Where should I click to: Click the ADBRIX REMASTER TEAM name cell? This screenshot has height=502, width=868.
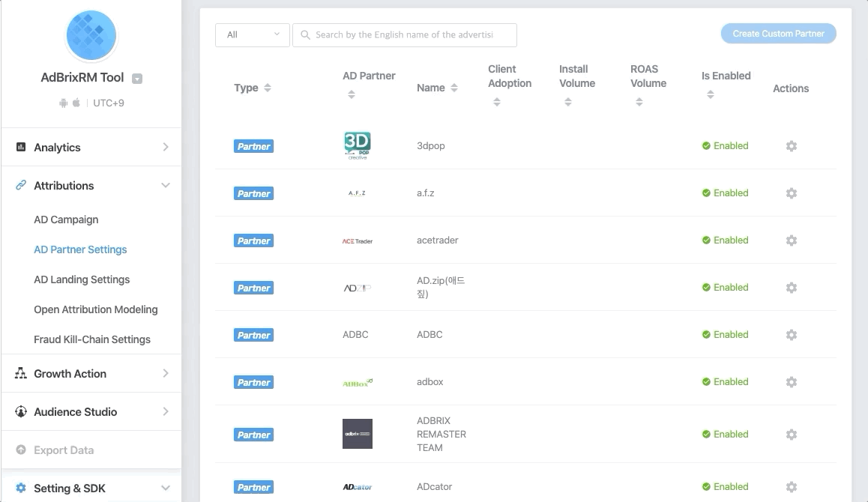tap(441, 435)
